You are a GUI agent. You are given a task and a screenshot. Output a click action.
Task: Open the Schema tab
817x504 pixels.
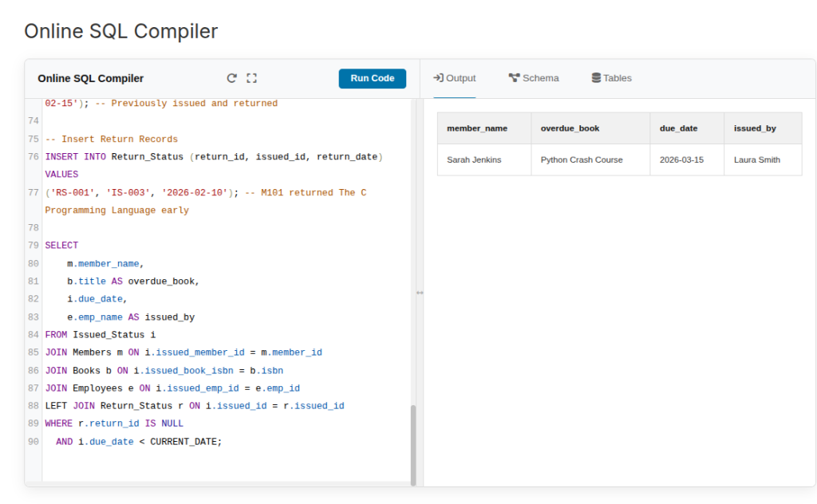[x=534, y=78]
